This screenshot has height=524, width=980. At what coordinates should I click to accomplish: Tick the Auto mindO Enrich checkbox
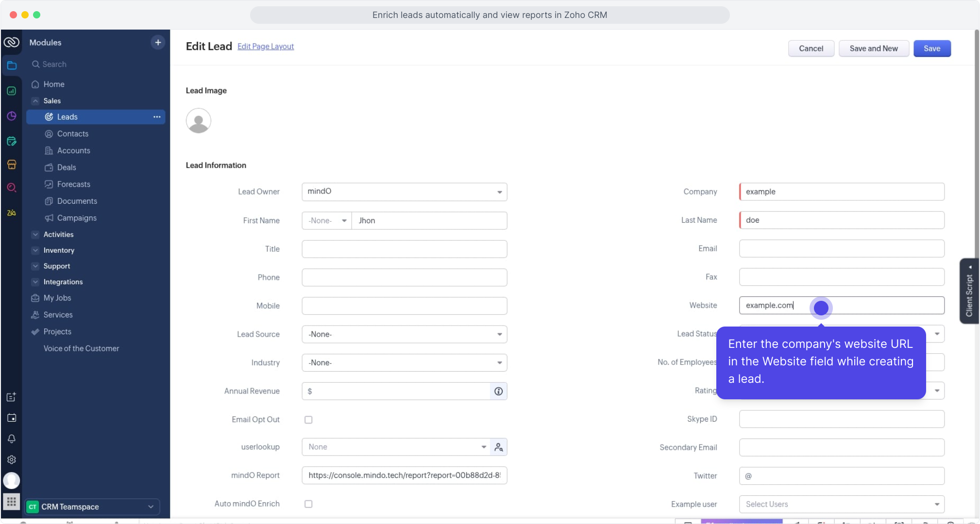click(308, 504)
